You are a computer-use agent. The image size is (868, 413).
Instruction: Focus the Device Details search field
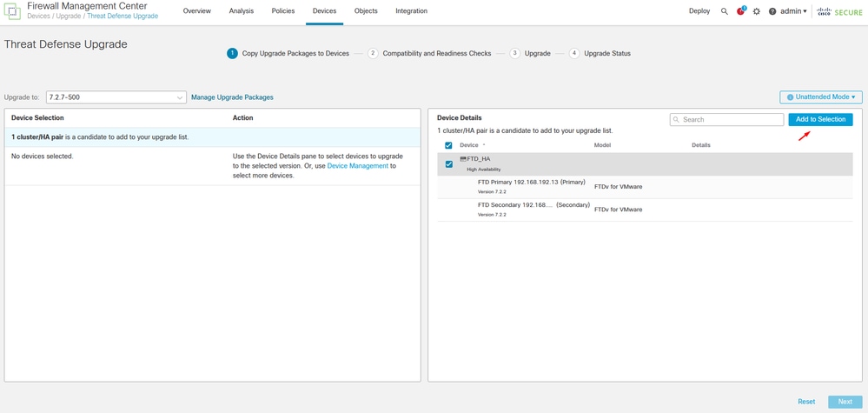(727, 120)
